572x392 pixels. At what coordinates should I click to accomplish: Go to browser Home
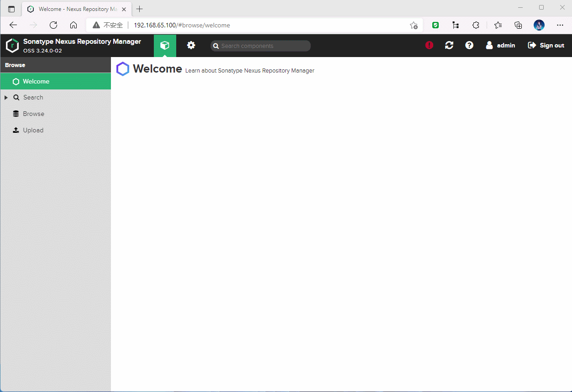point(73,25)
